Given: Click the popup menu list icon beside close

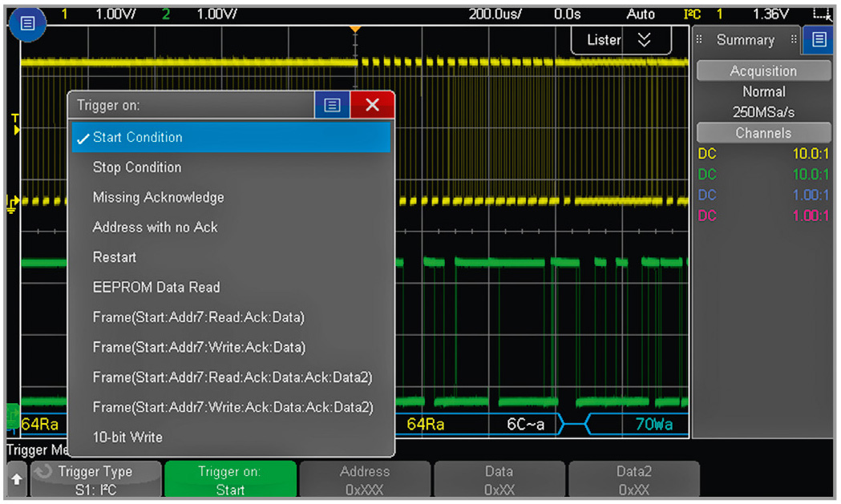Looking at the screenshot, I should coord(332,105).
